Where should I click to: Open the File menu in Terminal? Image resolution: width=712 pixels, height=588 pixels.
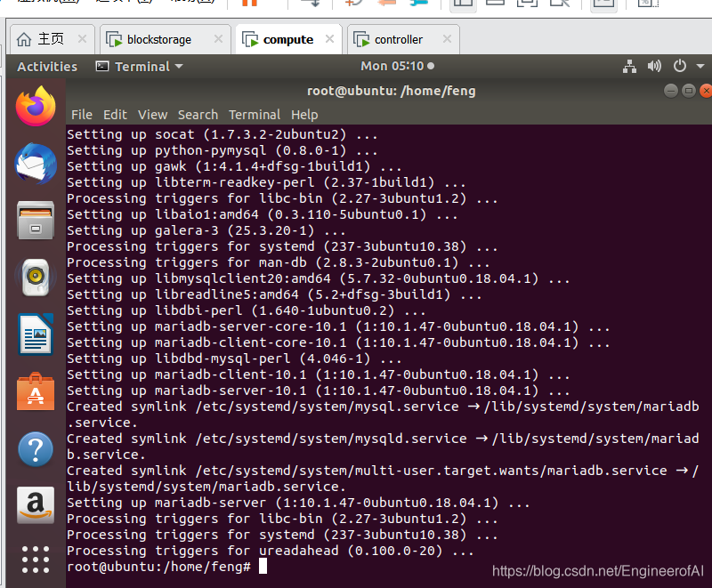(82, 115)
